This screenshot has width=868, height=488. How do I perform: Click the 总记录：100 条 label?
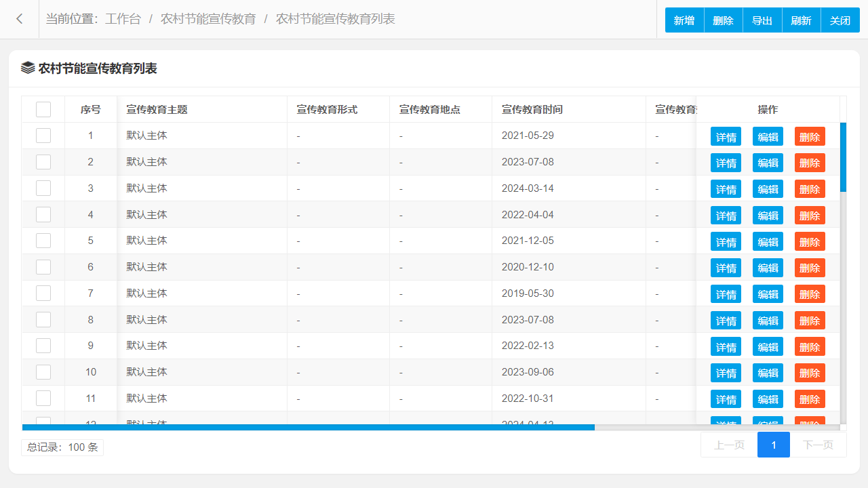point(62,447)
